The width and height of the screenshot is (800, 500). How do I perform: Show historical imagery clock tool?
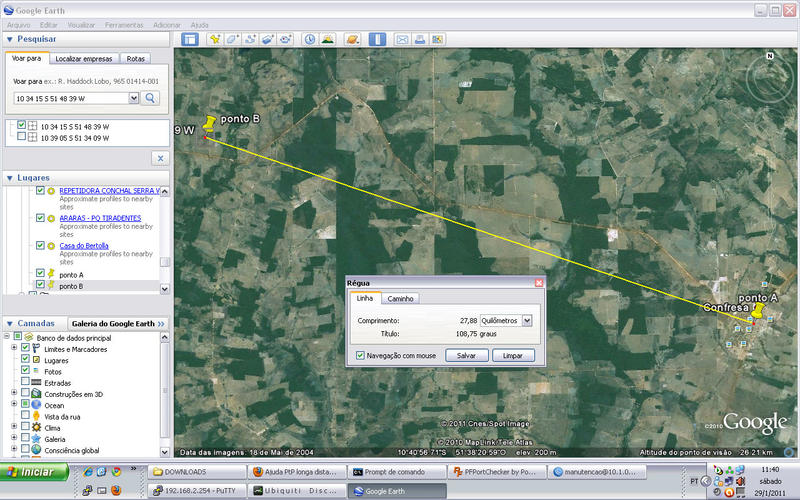pyautogui.click(x=310, y=39)
